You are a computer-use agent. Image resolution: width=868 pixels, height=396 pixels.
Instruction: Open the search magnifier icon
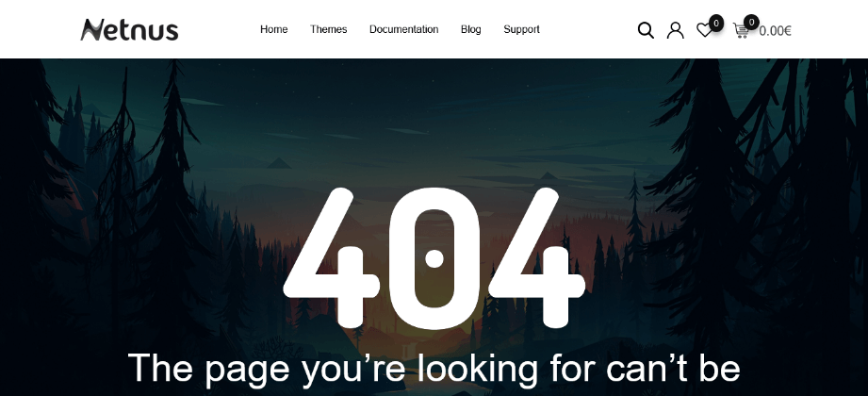(646, 30)
